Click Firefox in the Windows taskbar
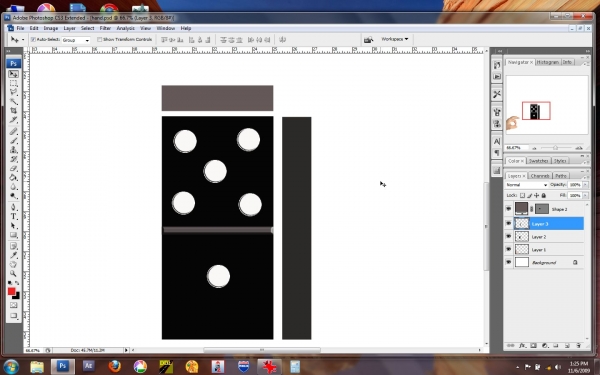Image resolution: width=600 pixels, height=375 pixels. pyautogui.click(x=114, y=366)
